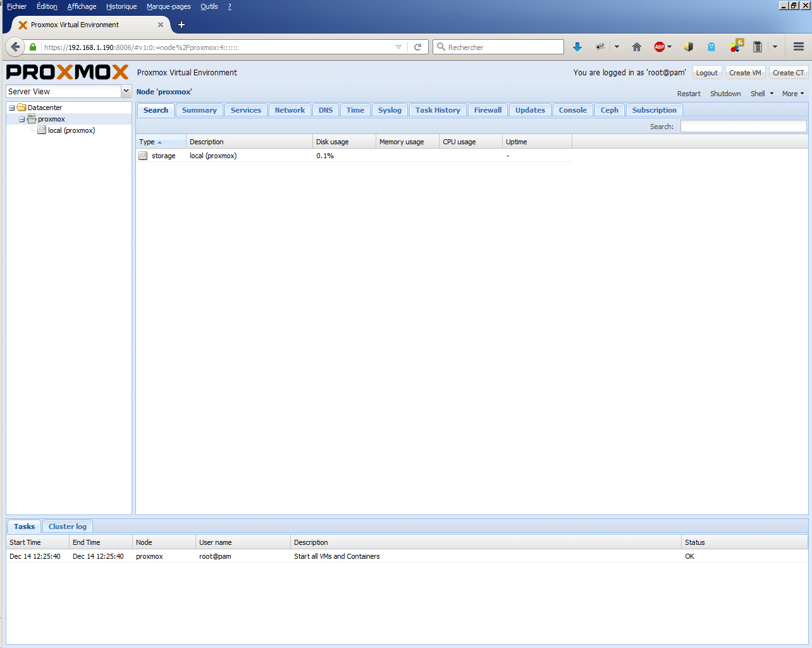This screenshot has height=648, width=812.
Task: Go to the browser home page icon
Action: tap(637, 47)
